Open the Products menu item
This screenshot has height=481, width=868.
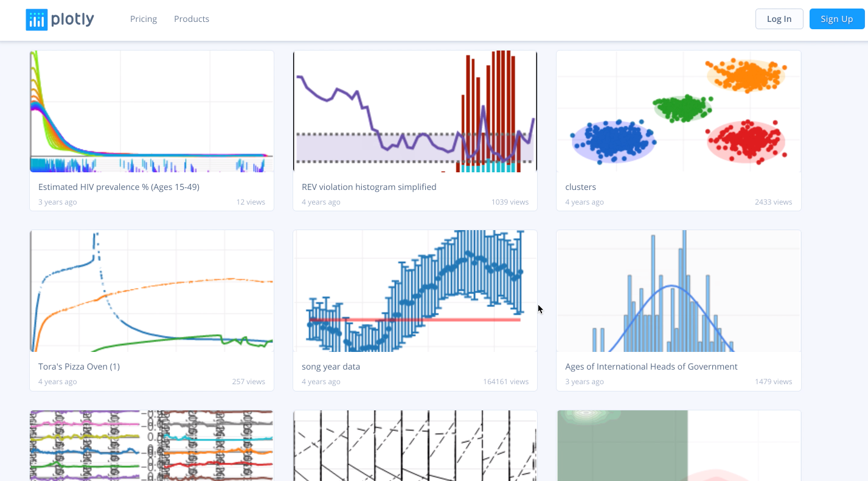[x=192, y=19]
